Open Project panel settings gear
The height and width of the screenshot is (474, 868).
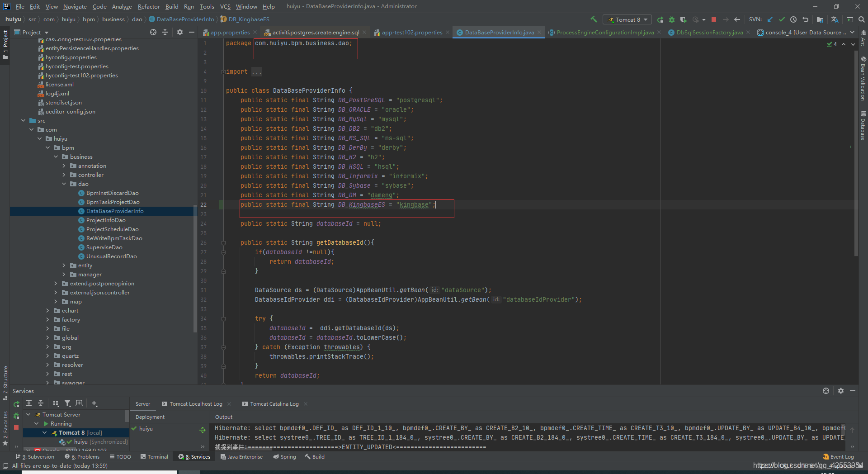click(x=180, y=32)
